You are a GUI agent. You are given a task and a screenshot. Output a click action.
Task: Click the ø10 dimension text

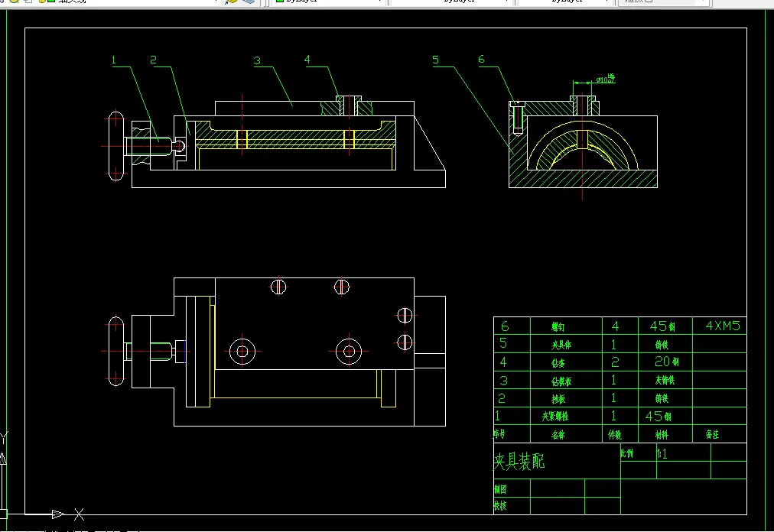606,78
